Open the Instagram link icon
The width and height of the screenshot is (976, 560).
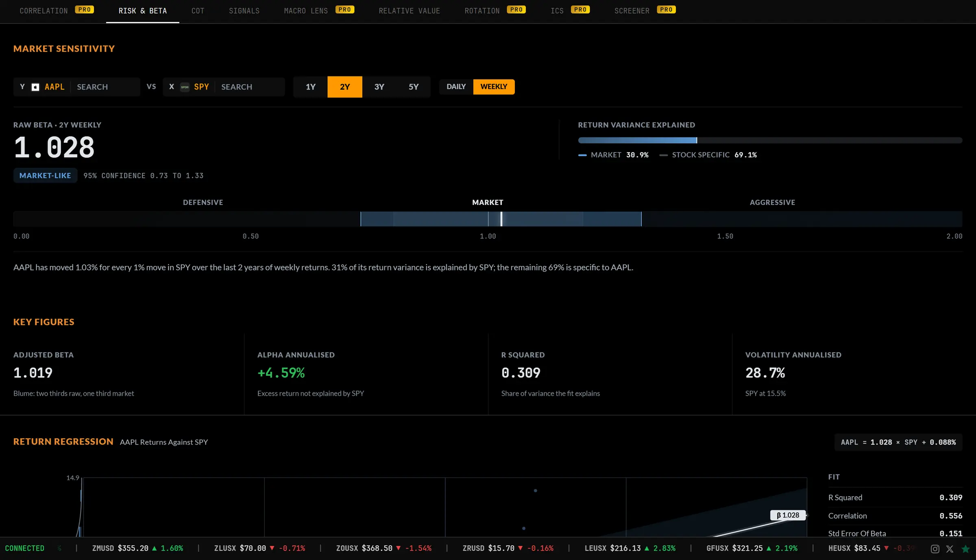coord(935,549)
